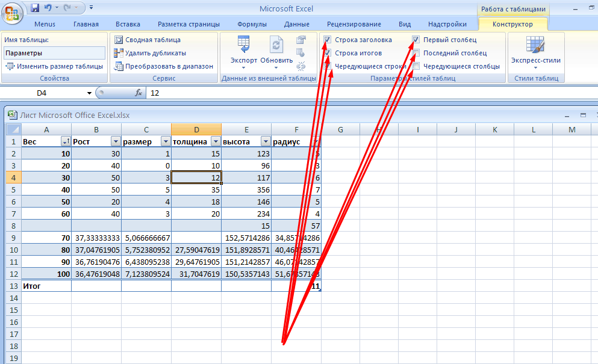Open the высота column filter dropdown
The height and width of the screenshot is (364, 598).
pyautogui.click(x=266, y=141)
